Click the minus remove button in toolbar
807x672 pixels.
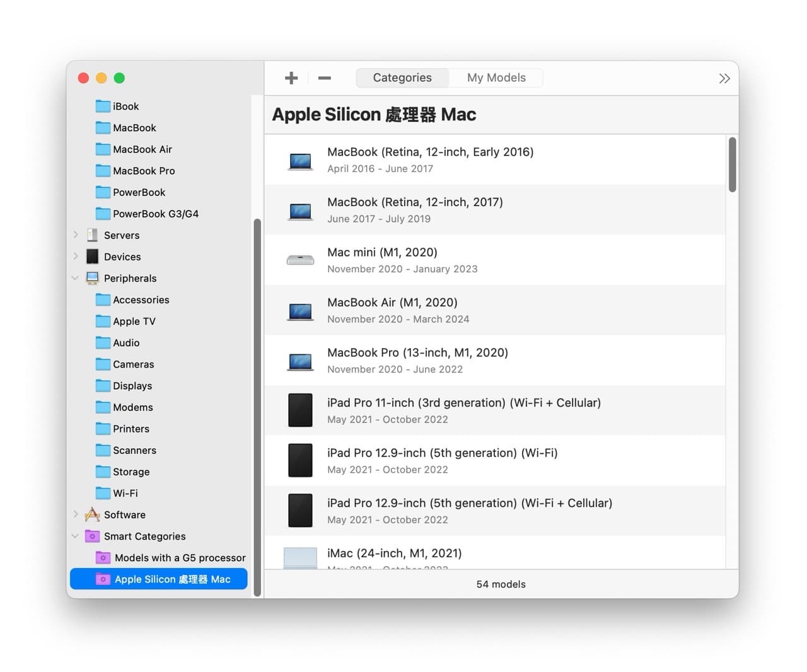click(x=325, y=78)
